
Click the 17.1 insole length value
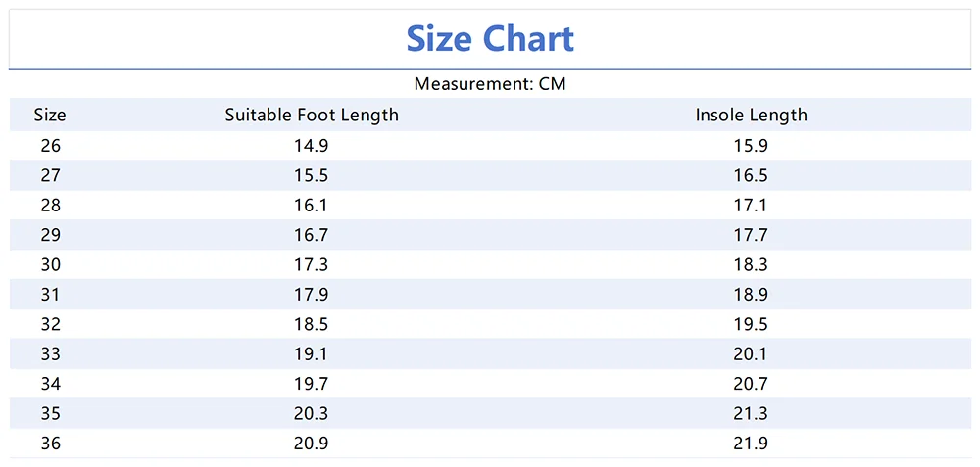[x=752, y=206]
